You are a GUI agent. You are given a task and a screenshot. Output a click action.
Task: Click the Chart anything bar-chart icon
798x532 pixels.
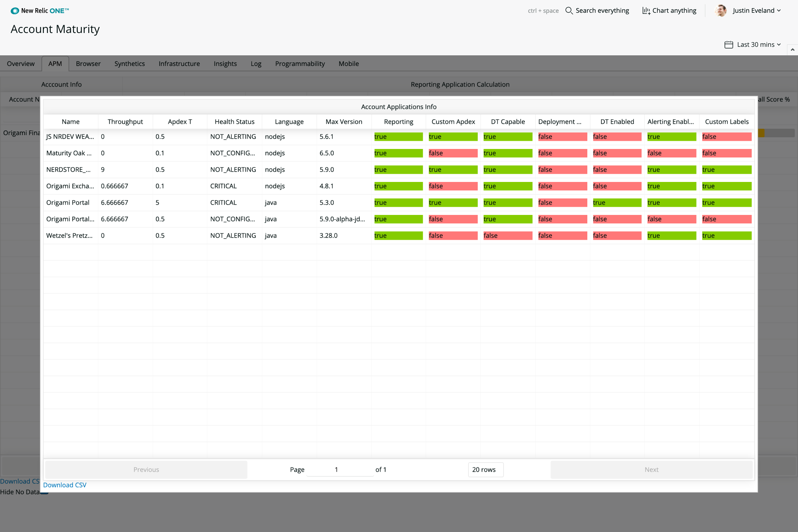(646, 11)
